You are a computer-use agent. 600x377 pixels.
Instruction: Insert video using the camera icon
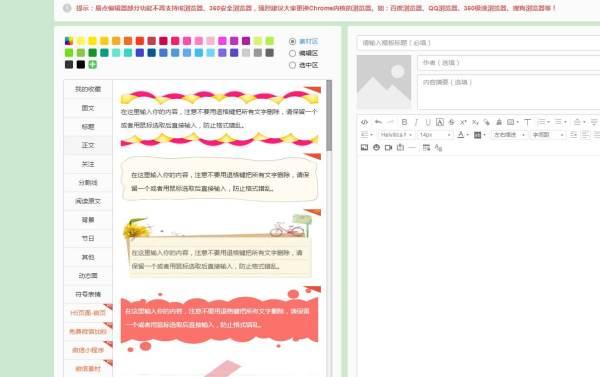click(388, 147)
